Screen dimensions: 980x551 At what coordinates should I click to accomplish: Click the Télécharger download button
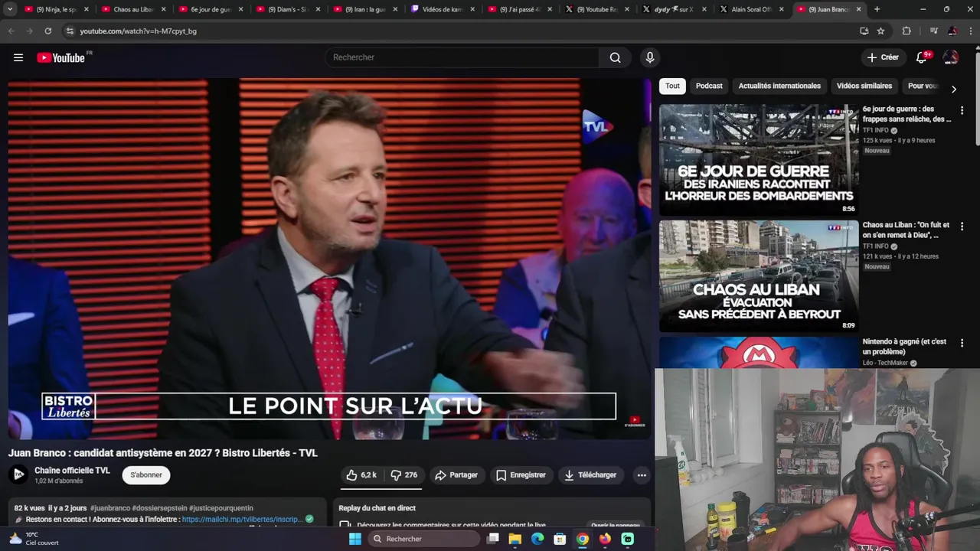(x=590, y=475)
